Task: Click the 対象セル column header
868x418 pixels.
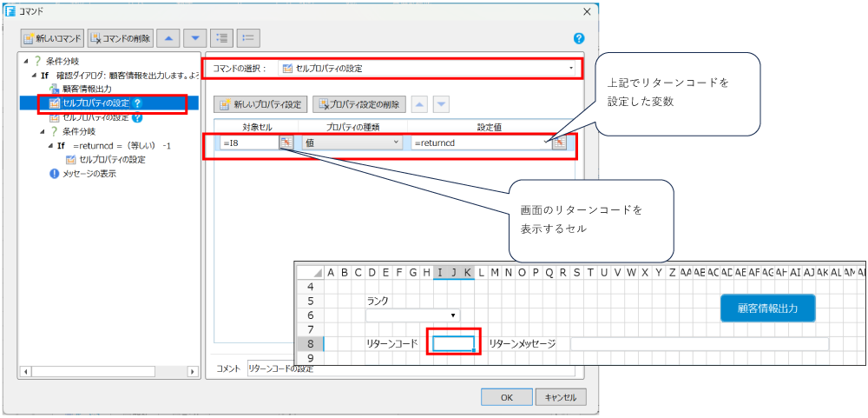Action: point(258,127)
